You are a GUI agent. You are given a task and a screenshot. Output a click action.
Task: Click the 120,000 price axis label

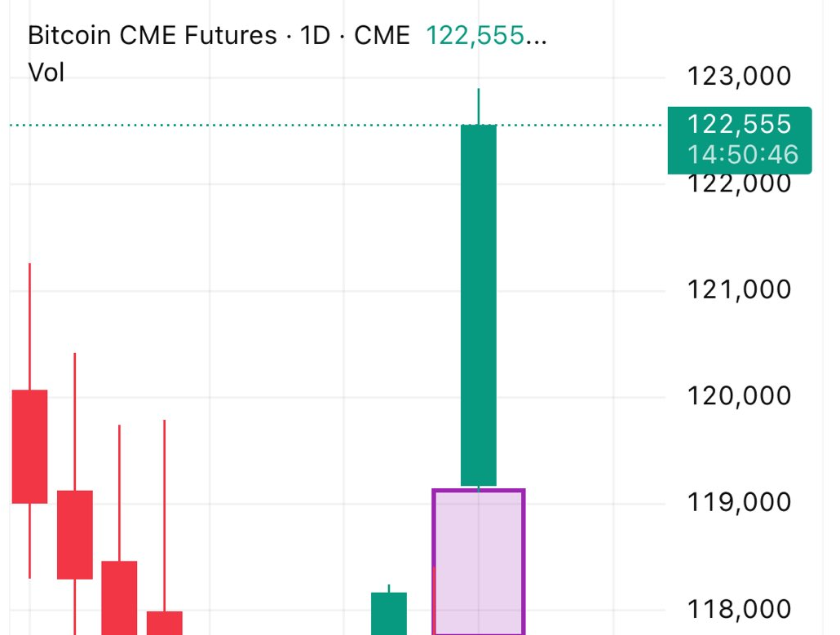pyautogui.click(x=739, y=396)
